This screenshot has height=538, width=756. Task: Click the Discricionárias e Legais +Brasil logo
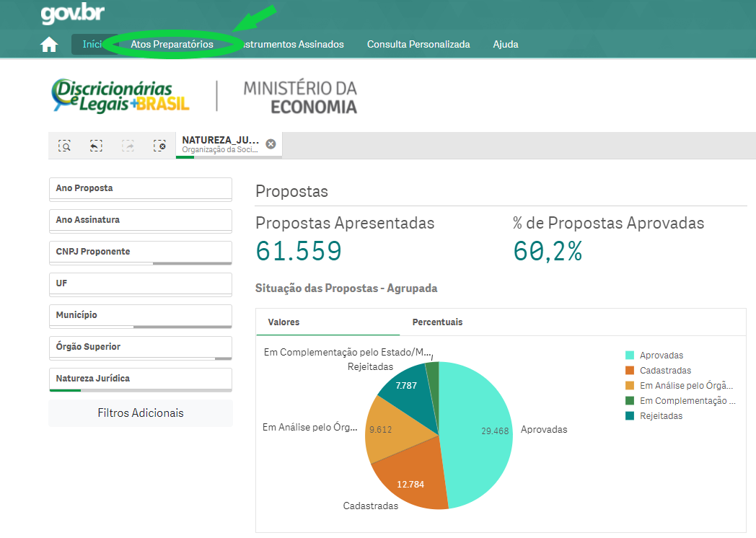click(120, 96)
